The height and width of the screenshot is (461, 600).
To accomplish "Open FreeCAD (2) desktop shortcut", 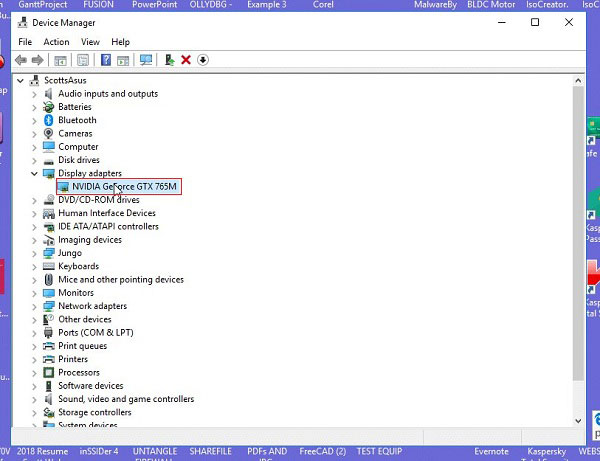I will [323, 451].
